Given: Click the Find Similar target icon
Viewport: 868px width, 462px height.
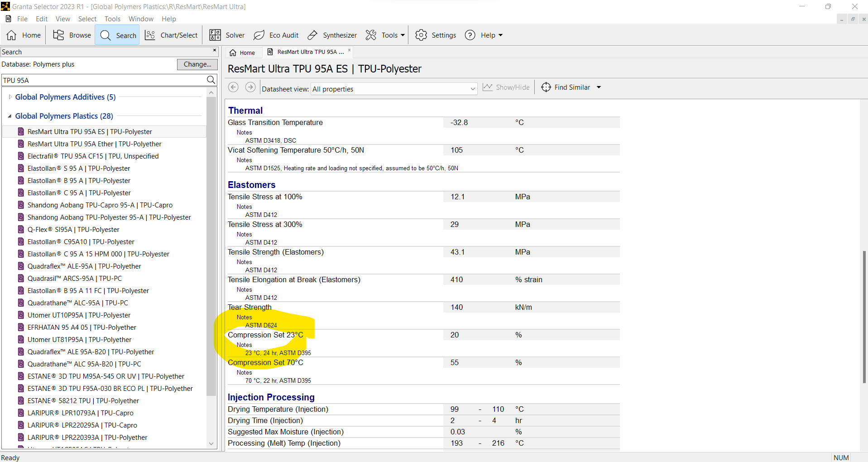Looking at the screenshot, I should [x=546, y=87].
